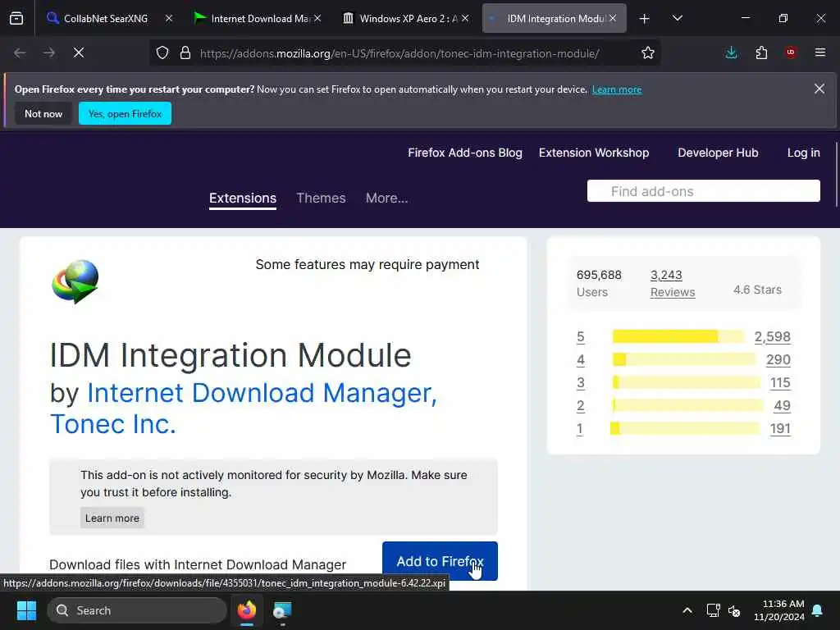The image size is (840, 630).
Task: Open the Extensions puzzle icon
Action: (761, 52)
